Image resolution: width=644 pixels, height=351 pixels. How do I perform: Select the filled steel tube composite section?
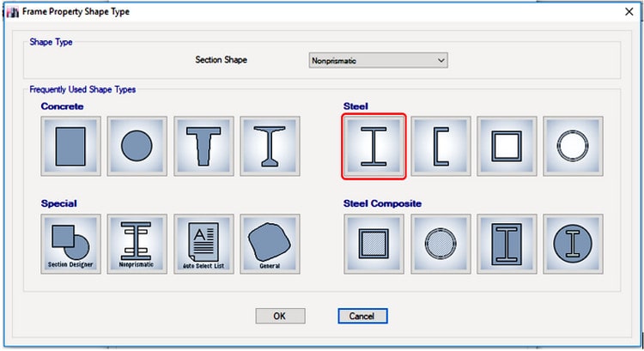point(374,244)
